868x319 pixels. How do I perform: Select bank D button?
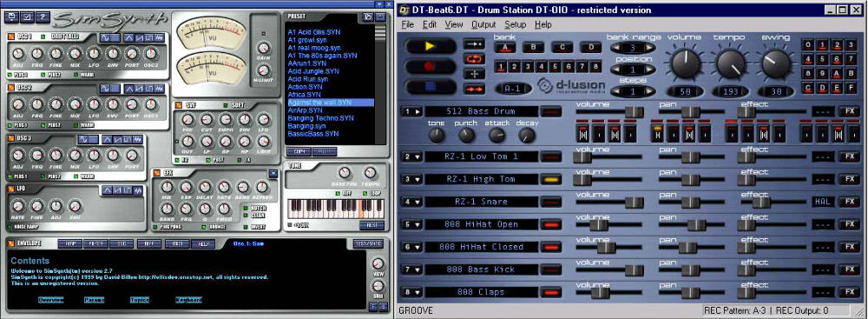(590, 48)
